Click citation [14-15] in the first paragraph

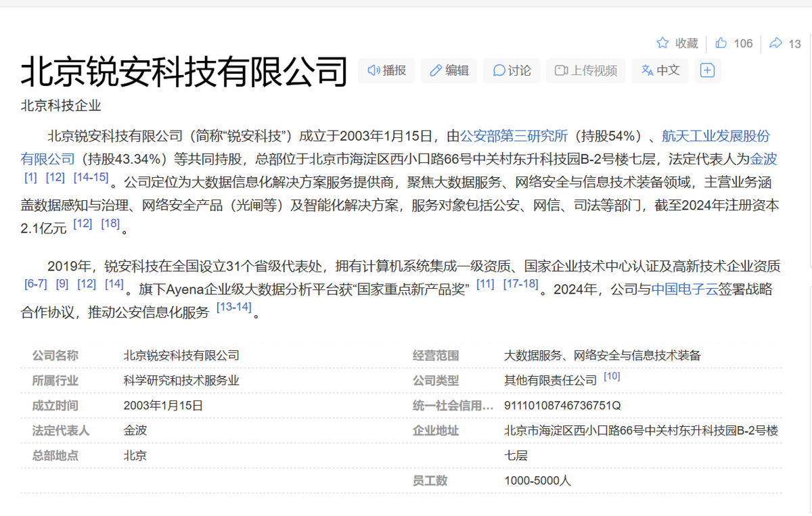coord(91,177)
